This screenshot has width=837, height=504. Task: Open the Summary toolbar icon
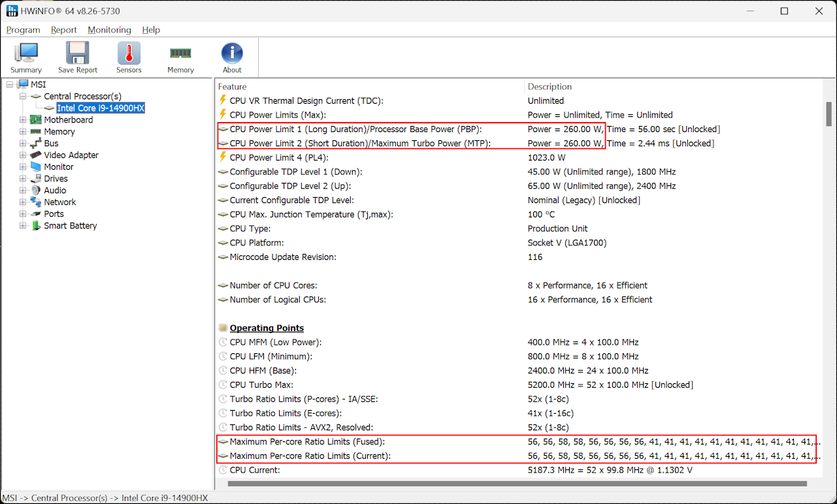pyautogui.click(x=26, y=54)
